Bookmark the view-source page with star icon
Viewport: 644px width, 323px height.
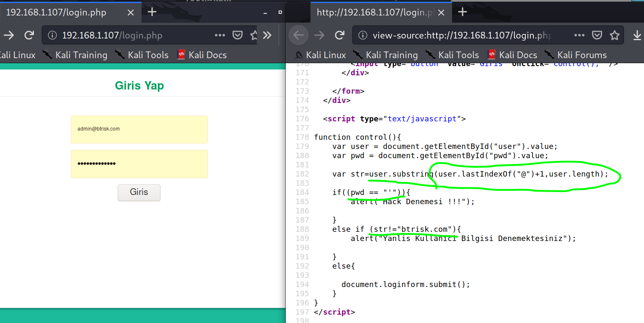tap(614, 36)
